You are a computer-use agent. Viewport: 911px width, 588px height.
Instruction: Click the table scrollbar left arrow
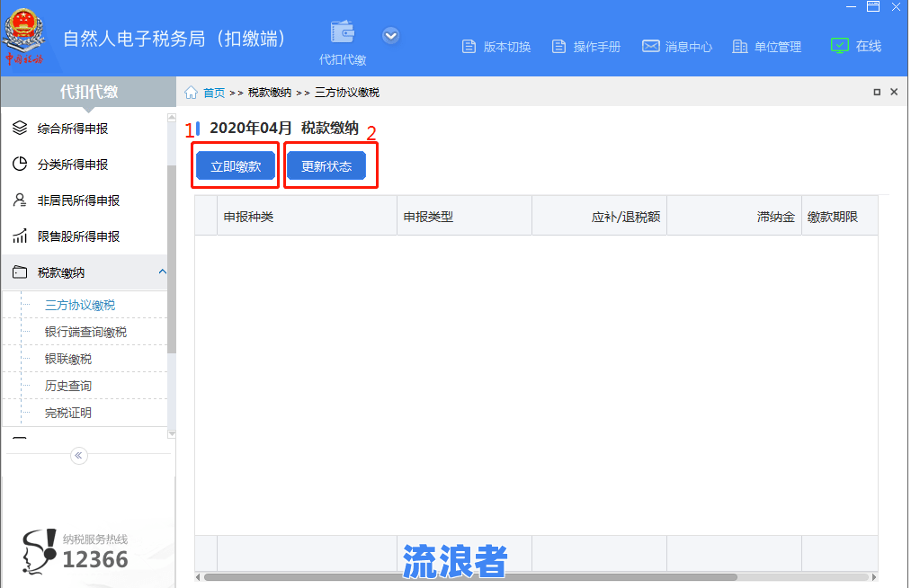click(198, 577)
